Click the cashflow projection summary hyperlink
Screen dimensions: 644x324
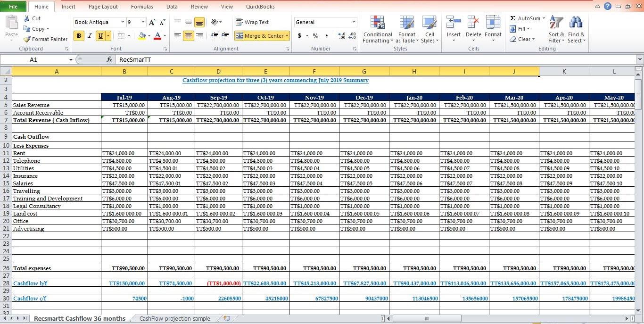pyautogui.click(x=275, y=80)
